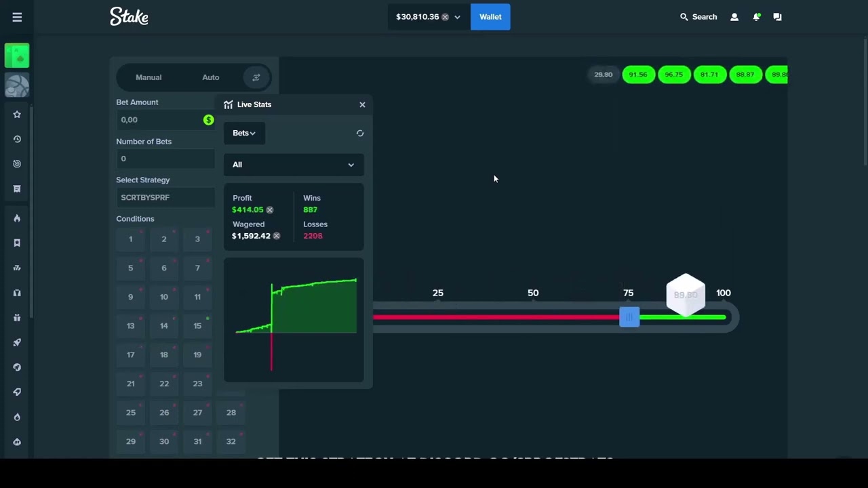Click the 91.56 past result pill
The width and height of the screenshot is (868, 488).
coord(639,75)
